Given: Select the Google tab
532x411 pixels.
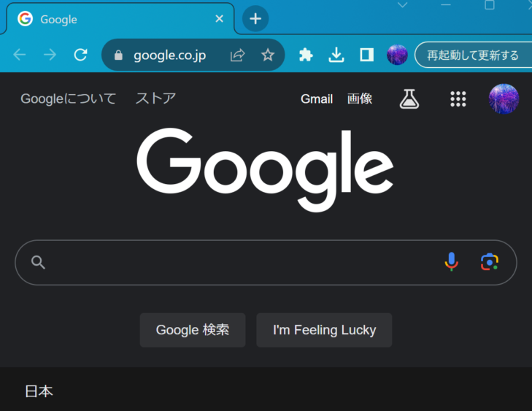Looking at the screenshot, I should [120, 19].
